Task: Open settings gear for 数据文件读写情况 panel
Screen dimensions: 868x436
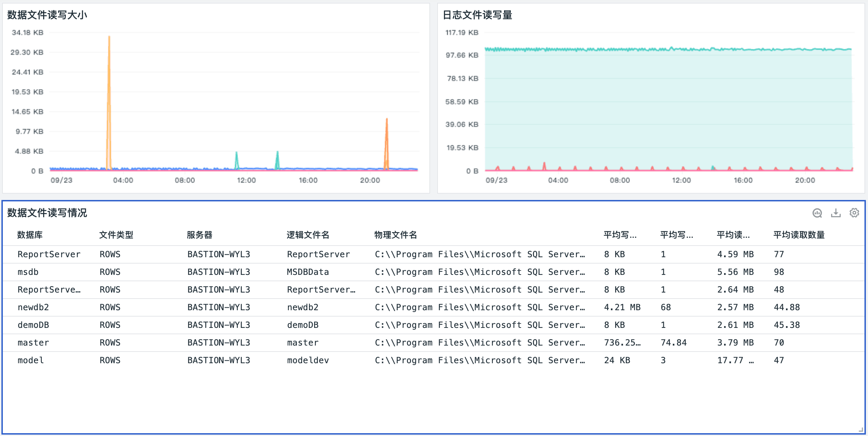Action: click(854, 213)
